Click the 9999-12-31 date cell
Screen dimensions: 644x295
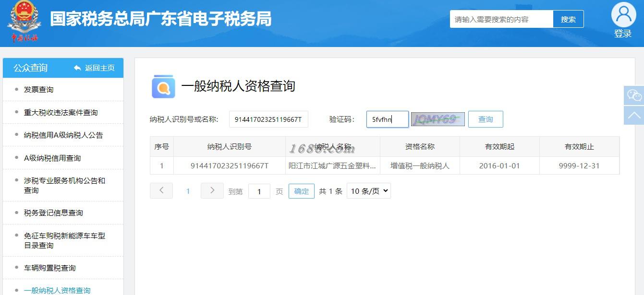[x=579, y=166]
